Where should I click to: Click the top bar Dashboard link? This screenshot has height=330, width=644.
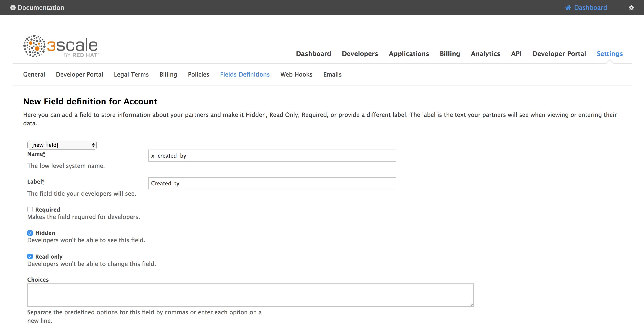point(590,7)
